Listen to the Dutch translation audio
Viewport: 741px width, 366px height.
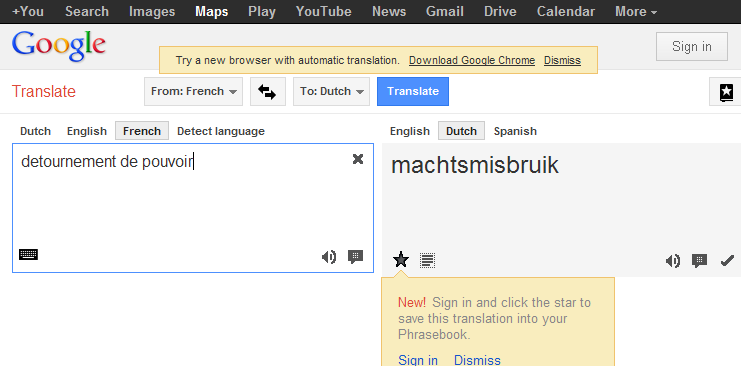[x=673, y=261]
